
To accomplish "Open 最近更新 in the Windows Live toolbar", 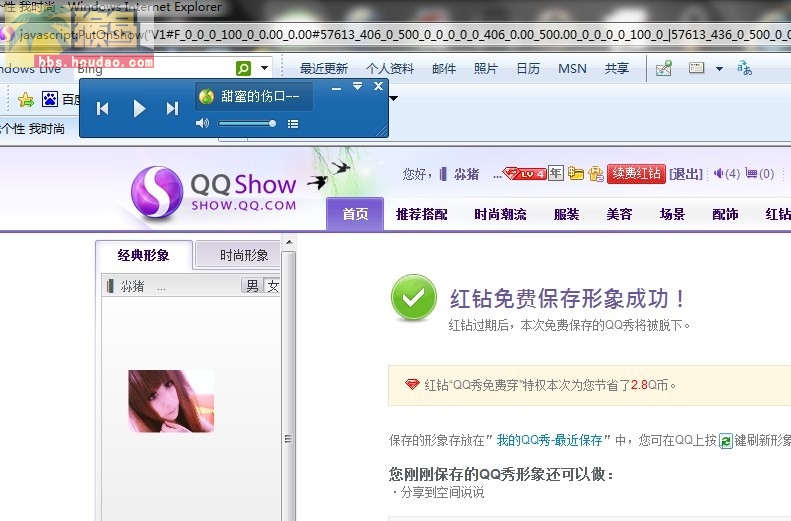I will pyautogui.click(x=324, y=69).
